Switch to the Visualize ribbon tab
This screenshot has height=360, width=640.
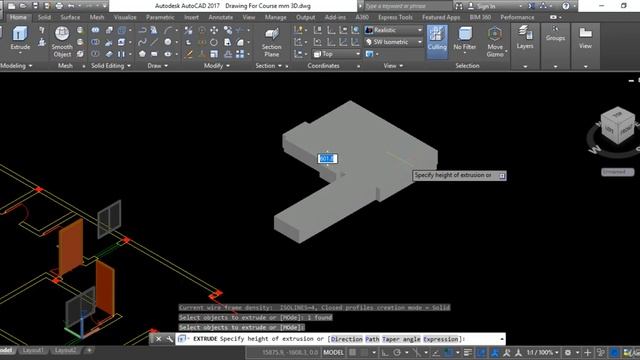[125, 17]
